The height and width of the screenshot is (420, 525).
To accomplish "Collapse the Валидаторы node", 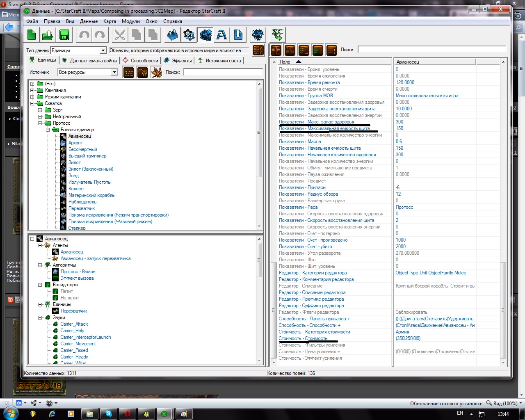I will click(40, 285).
